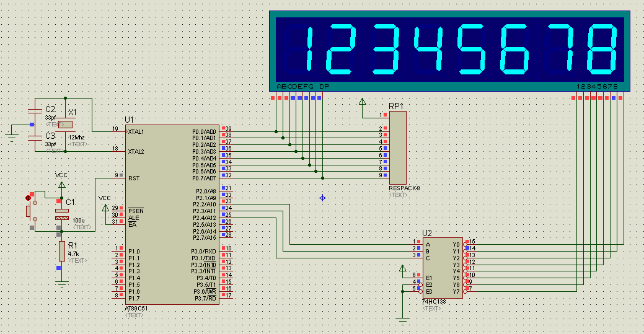Click the 12Mhz crystal value text
This screenshot has width=644, height=334.
point(76,138)
